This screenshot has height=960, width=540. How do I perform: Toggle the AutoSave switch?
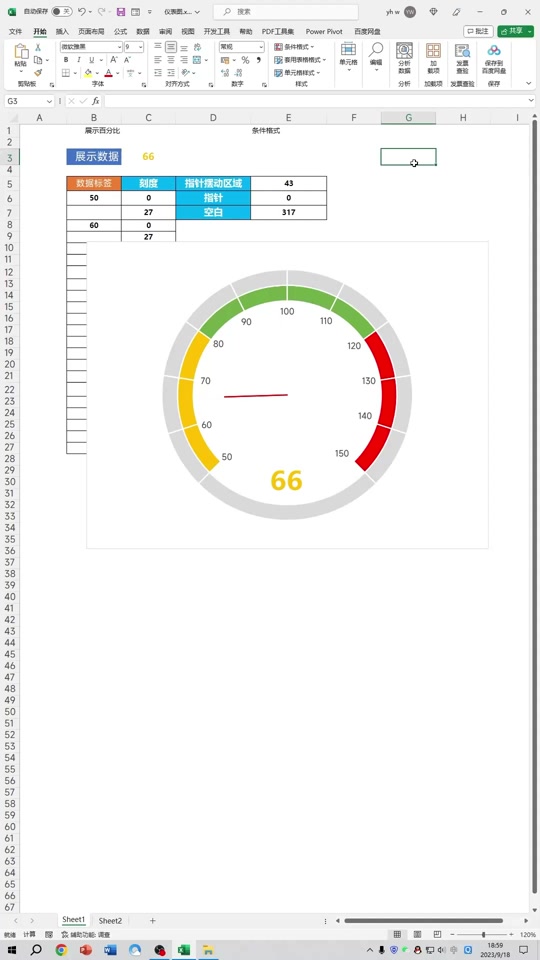click(62, 12)
